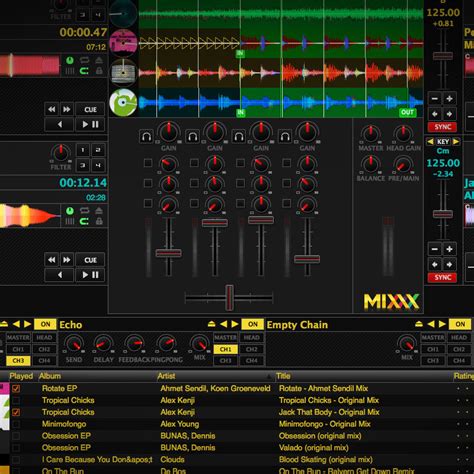Click SYNC below the -2.34 pitch fader
This screenshot has width=474, height=474.
[443, 277]
